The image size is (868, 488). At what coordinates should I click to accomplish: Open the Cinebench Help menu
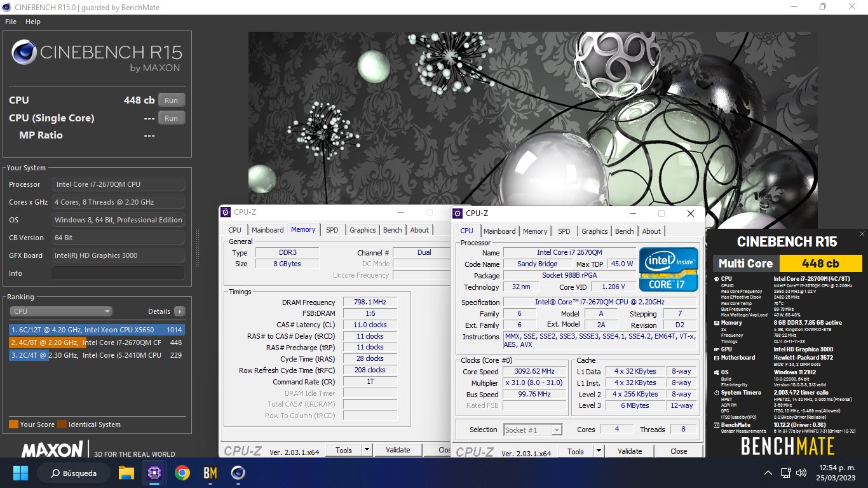click(x=33, y=22)
